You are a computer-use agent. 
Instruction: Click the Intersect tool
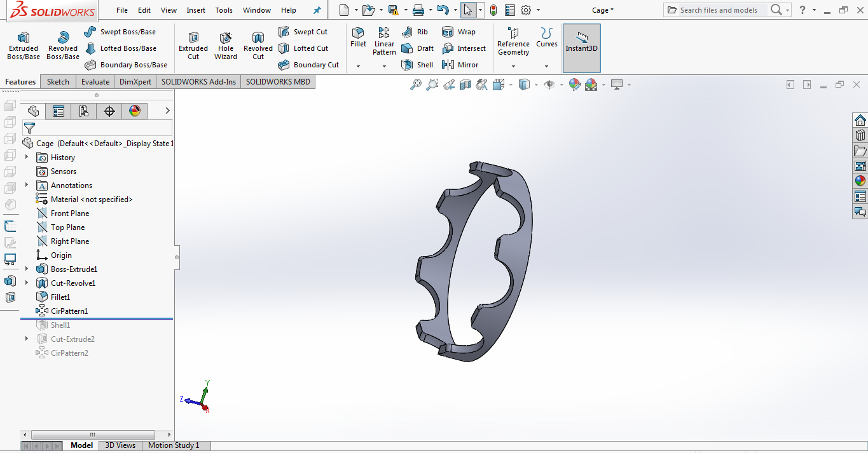(x=464, y=48)
